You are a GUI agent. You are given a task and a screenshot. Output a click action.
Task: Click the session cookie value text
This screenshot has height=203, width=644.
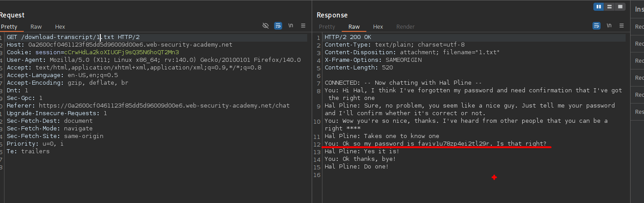(x=121, y=52)
